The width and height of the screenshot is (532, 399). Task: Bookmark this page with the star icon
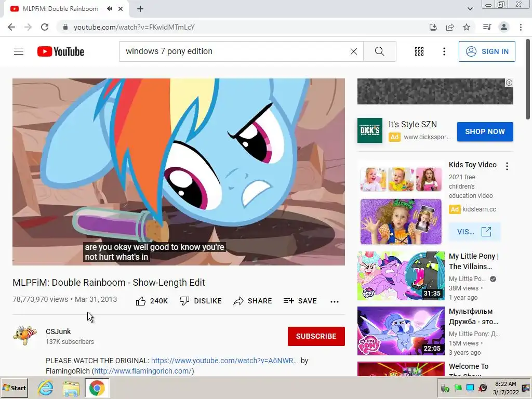click(x=467, y=27)
